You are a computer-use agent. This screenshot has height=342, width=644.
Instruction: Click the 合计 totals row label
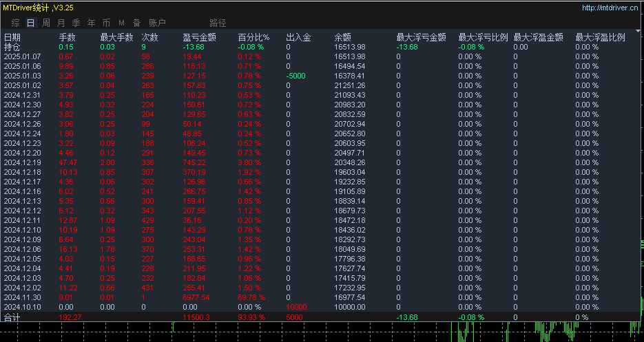pyautogui.click(x=12, y=317)
